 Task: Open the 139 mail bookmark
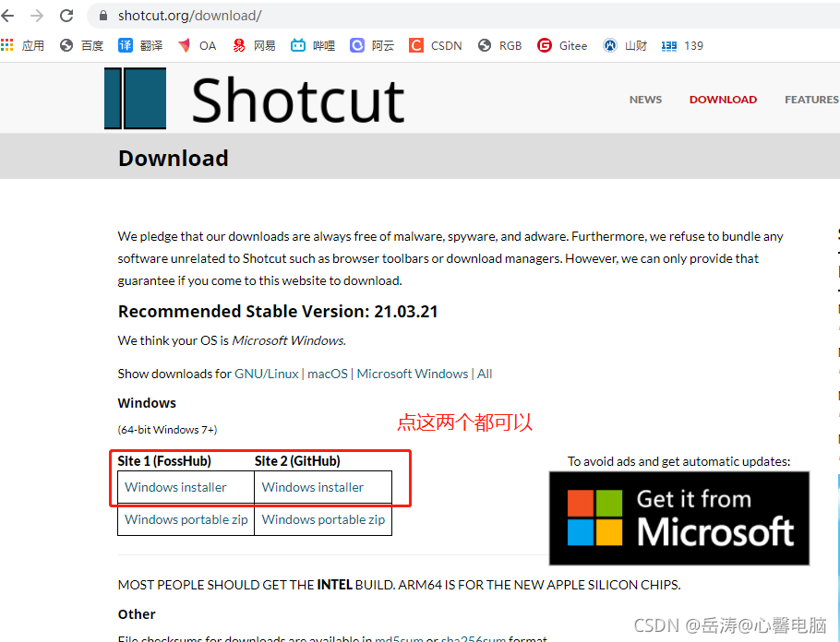pyautogui.click(x=682, y=45)
